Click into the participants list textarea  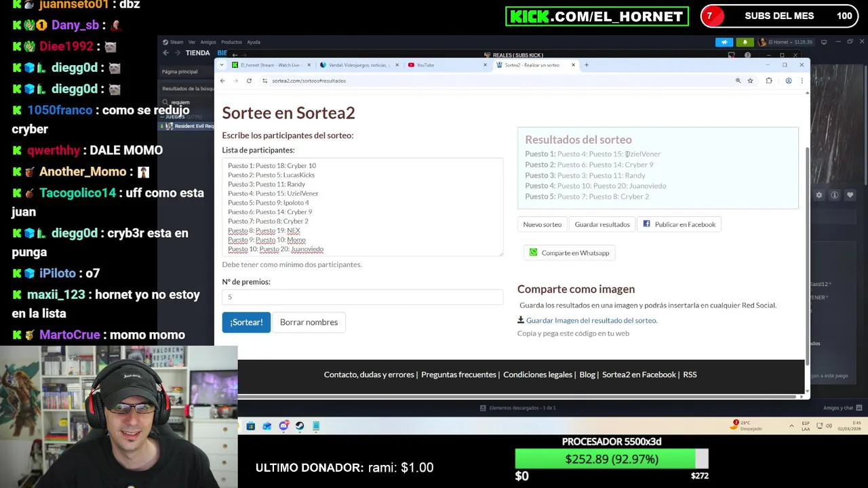pos(362,207)
